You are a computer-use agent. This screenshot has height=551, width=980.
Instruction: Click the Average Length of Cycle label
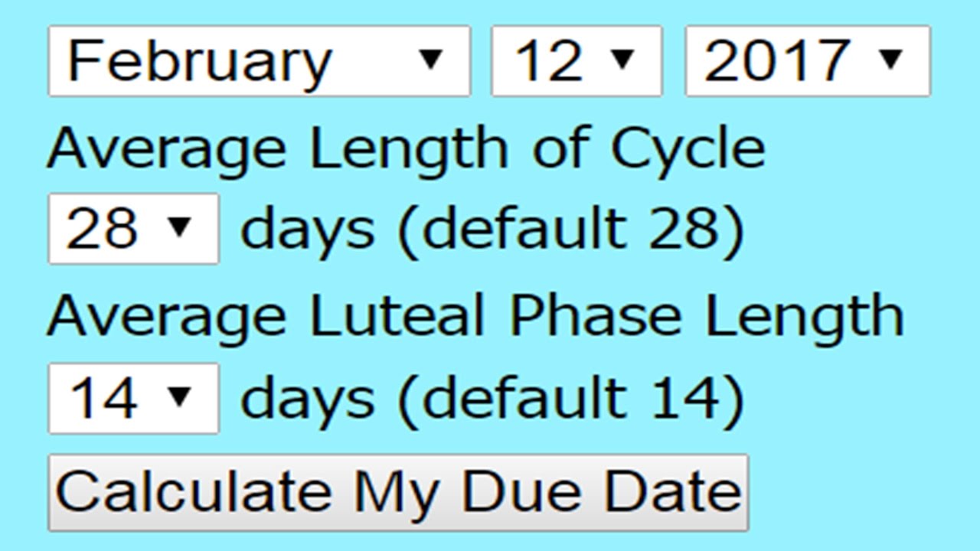[407, 148]
